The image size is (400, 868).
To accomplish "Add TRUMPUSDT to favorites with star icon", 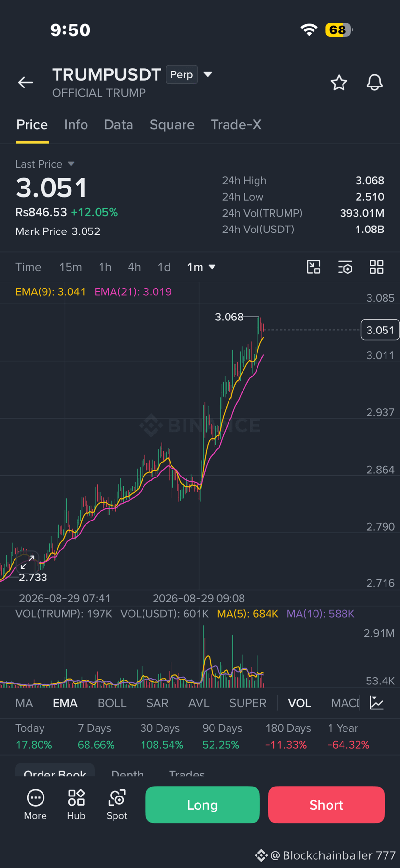I will (339, 83).
